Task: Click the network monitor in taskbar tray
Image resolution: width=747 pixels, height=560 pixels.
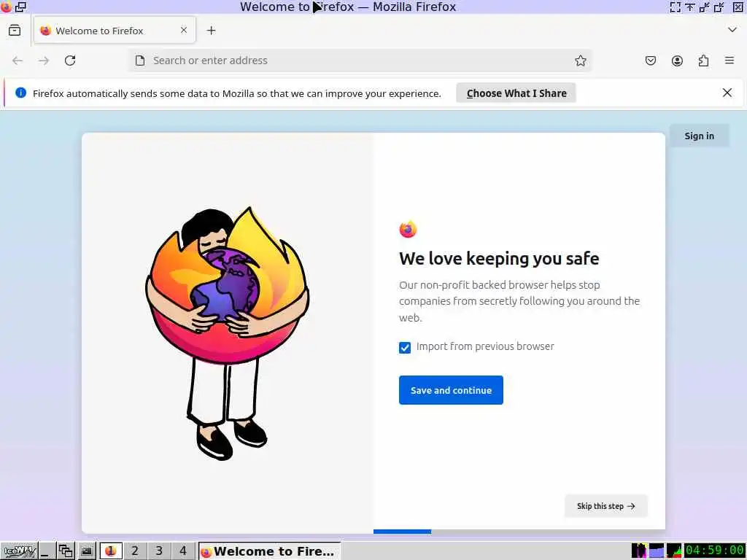Action: point(673,551)
